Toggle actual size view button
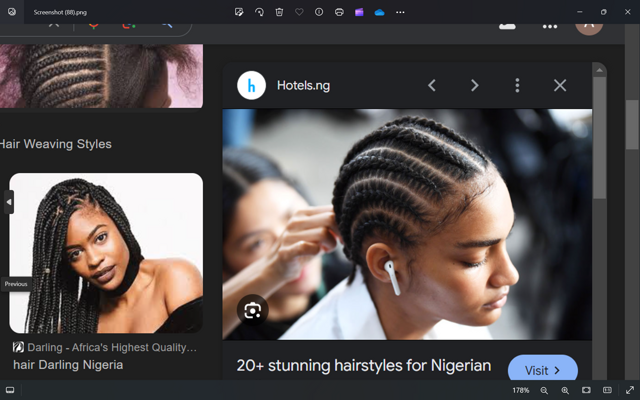 [x=607, y=390]
